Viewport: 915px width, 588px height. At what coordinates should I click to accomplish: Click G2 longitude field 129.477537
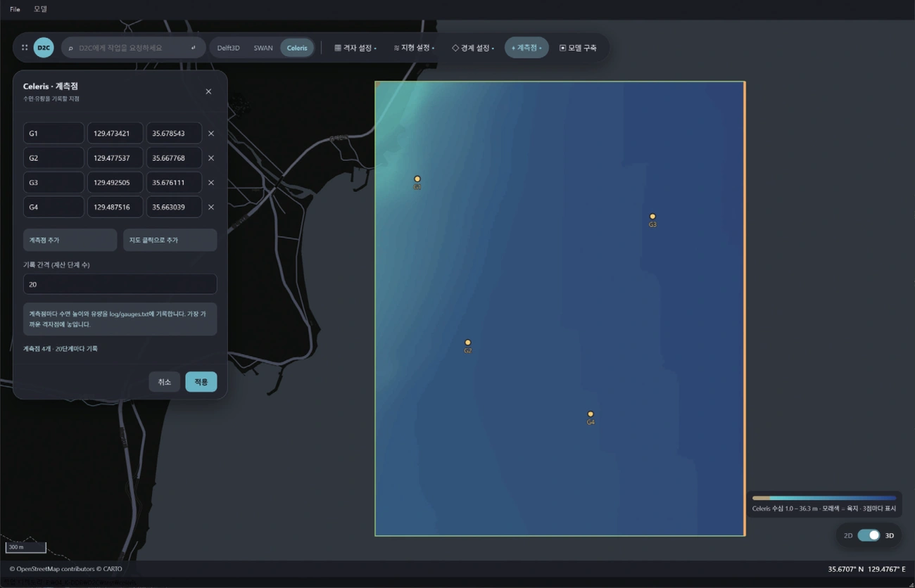pyautogui.click(x=115, y=158)
